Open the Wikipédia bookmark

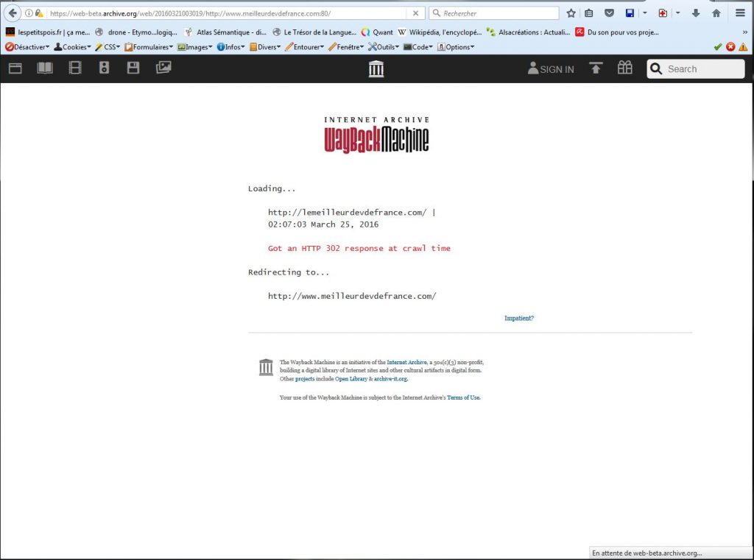[440, 32]
